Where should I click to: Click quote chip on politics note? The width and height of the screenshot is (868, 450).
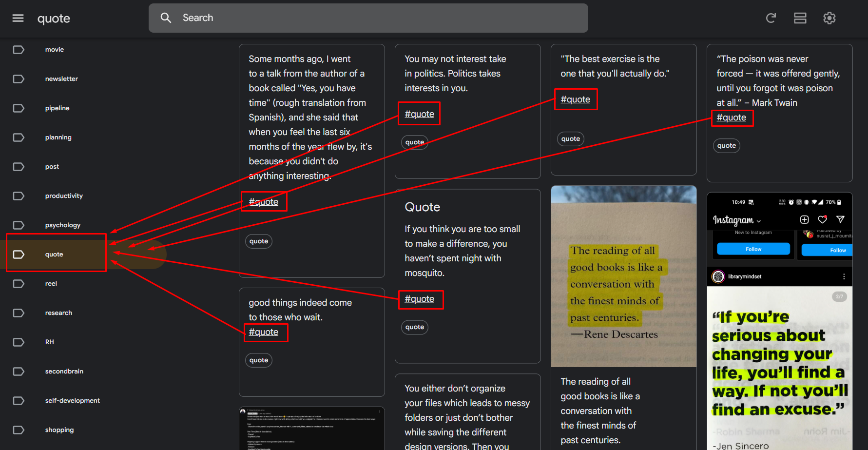click(x=415, y=142)
